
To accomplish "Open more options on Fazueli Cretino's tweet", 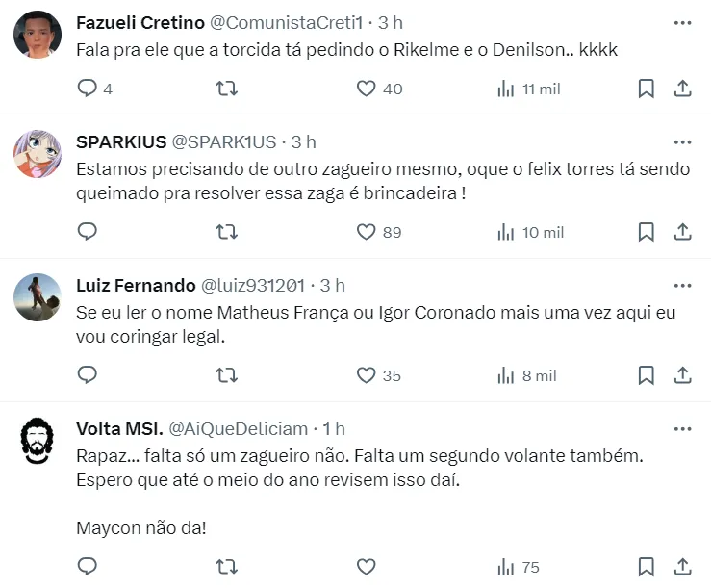I will click(x=682, y=22).
